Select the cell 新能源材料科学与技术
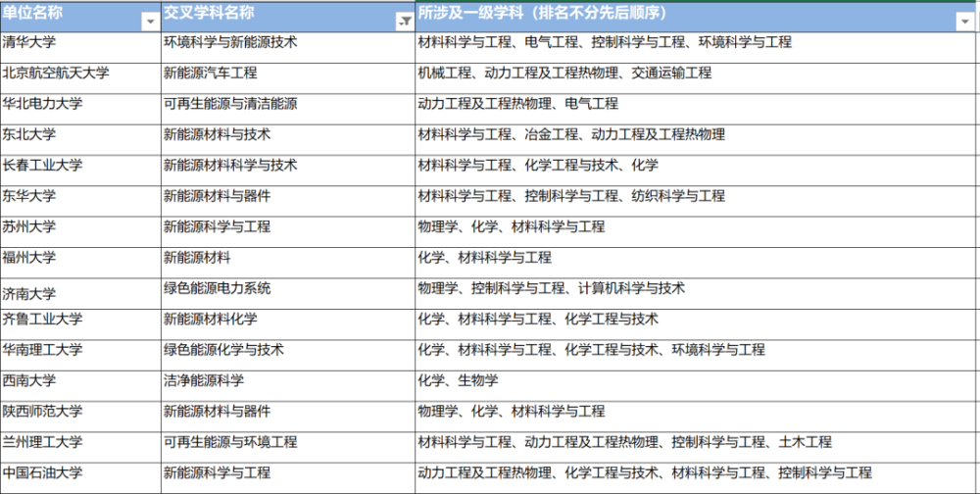 [x=287, y=171]
